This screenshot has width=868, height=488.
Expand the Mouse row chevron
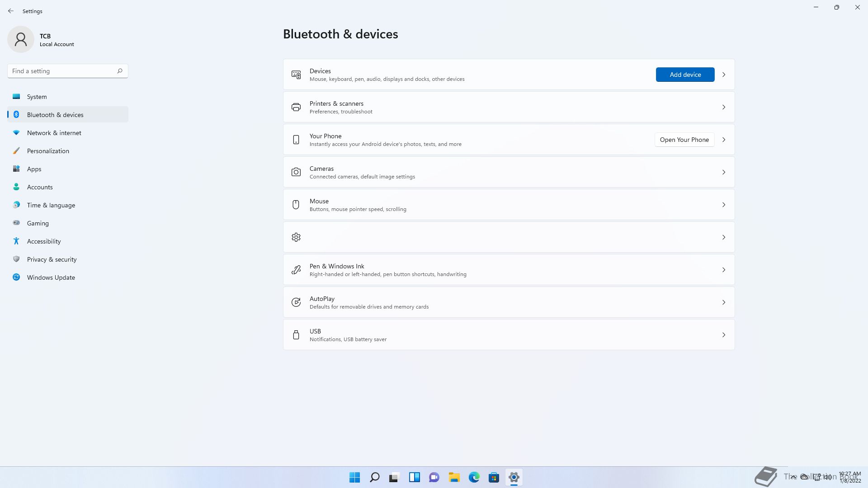[724, 205]
